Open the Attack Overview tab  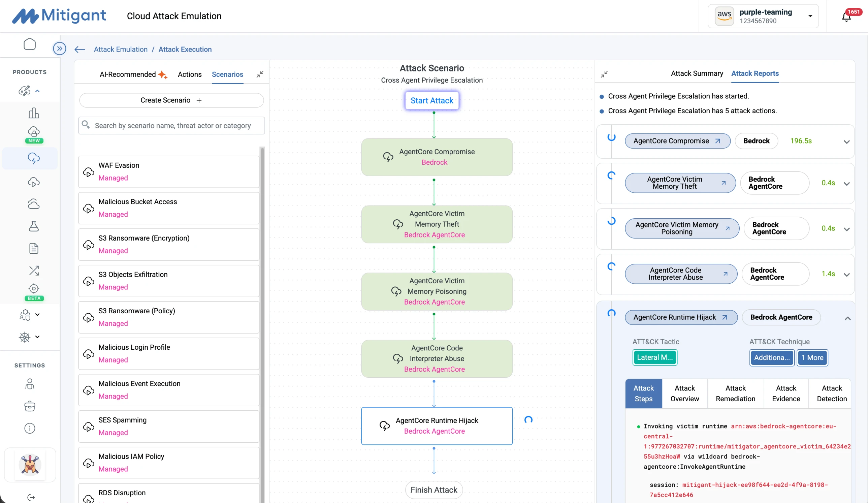[x=684, y=394]
